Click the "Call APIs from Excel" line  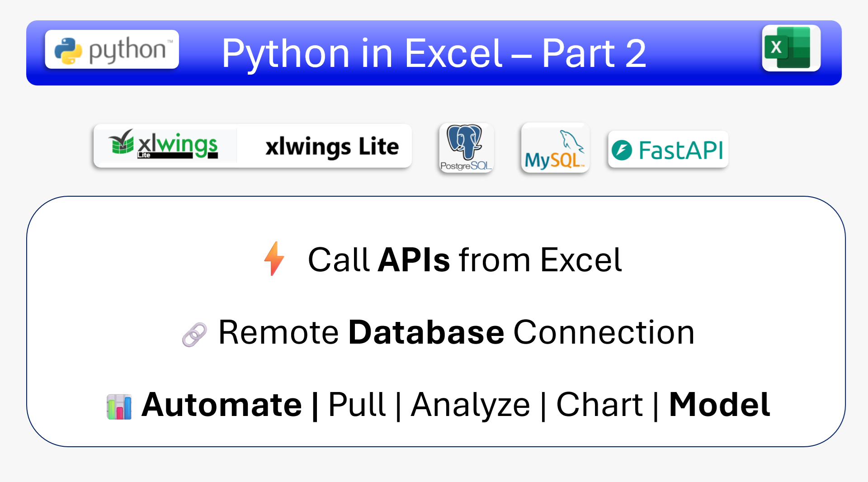point(465,260)
